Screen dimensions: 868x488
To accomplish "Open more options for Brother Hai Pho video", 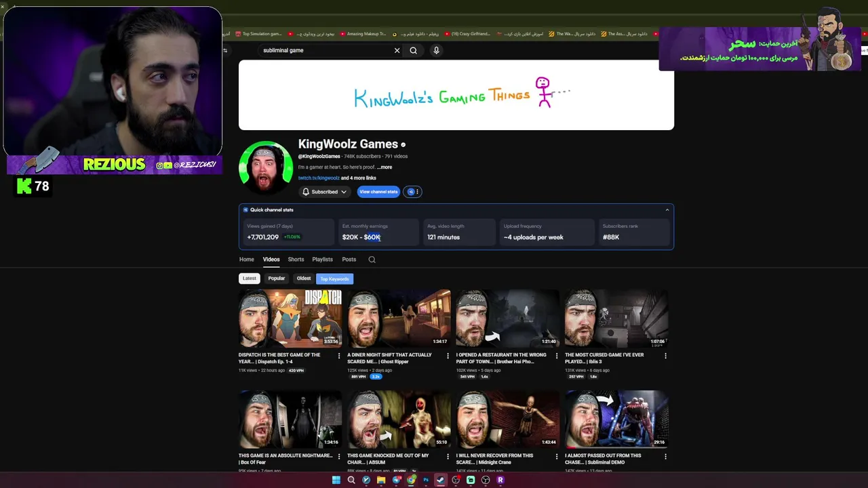I will click(x=557, y=356).
